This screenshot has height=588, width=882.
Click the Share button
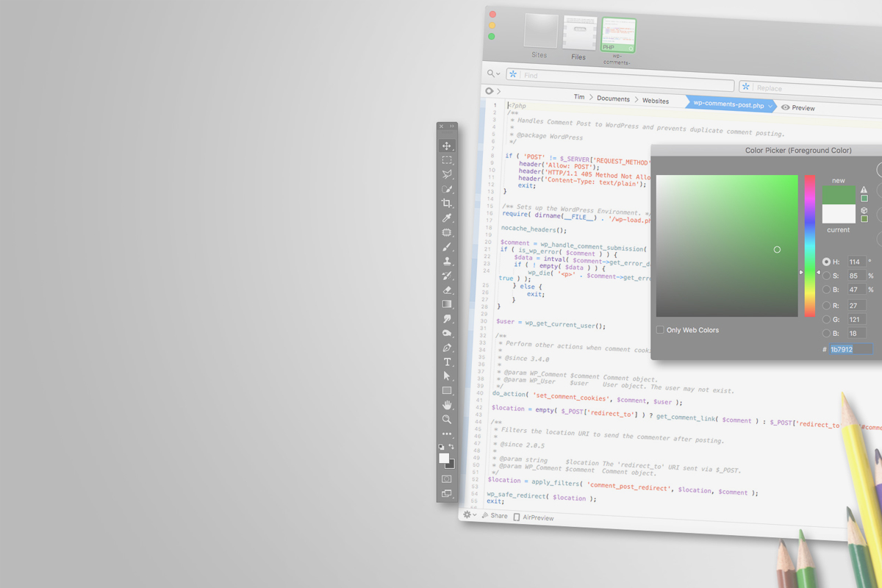pos(495,516)
